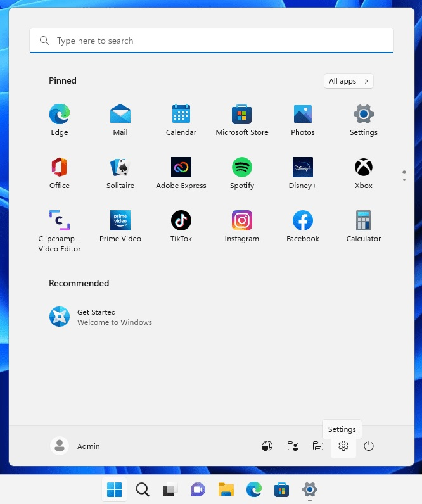The height and width of the screenshot is (504, 422).
Task: Click the Start button on taskbar
Action: click(114, 489)
